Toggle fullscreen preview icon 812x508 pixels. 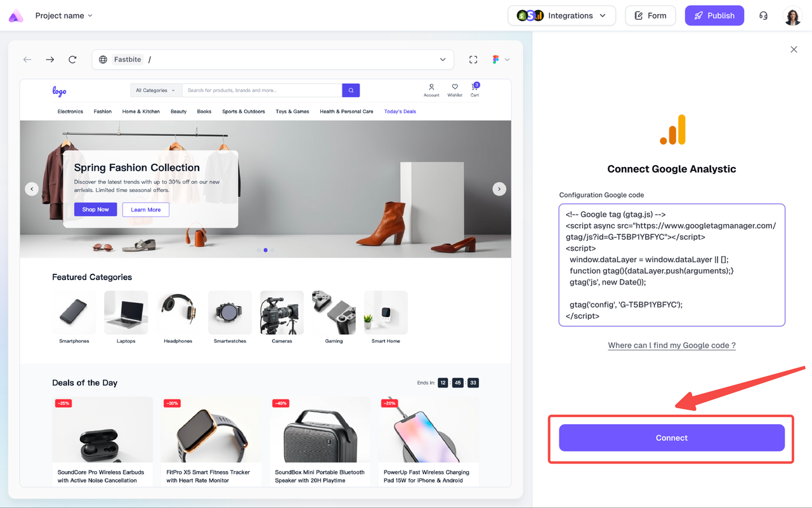coord(473,60)
